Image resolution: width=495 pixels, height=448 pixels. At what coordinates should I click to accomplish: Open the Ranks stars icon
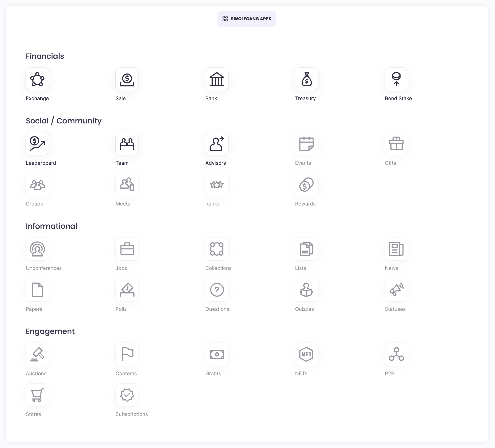pyautogui.click(x=216, y=184)
